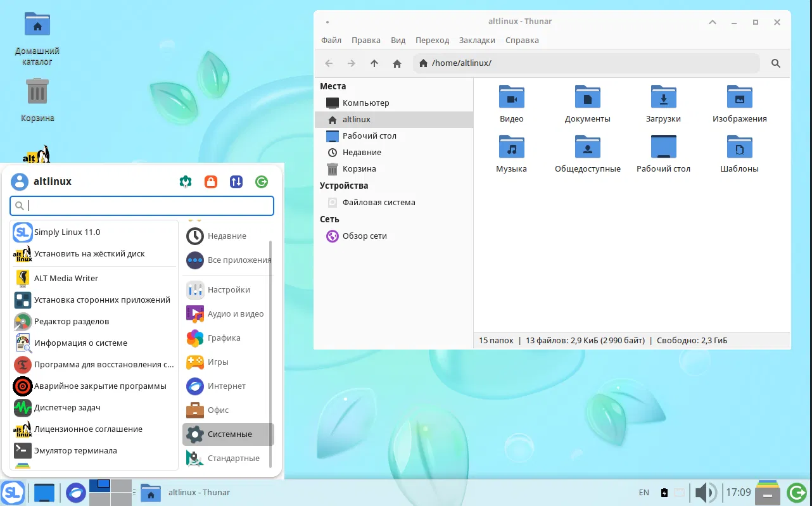This screenshot has height=506, width=812.
Task: Open the Шаблоны folder
Action: tap(740, 155)
